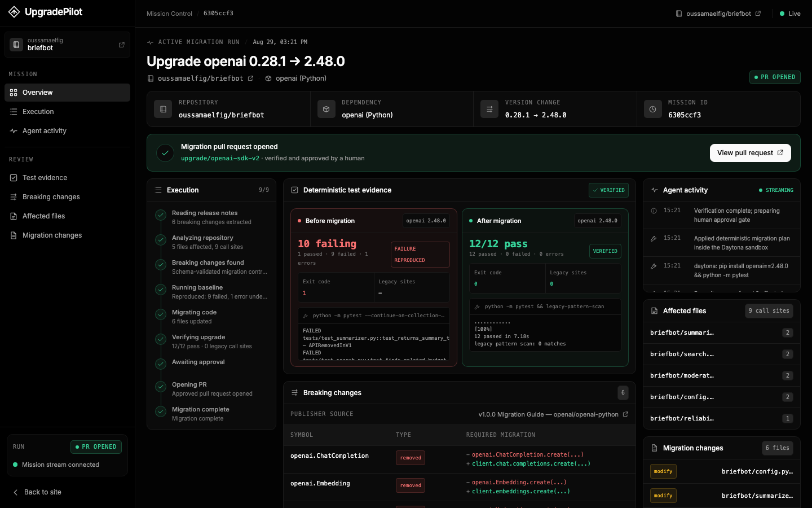Click the Migration changes document icon in sidebar
The image size is (812, 508).
pos(14,235)
